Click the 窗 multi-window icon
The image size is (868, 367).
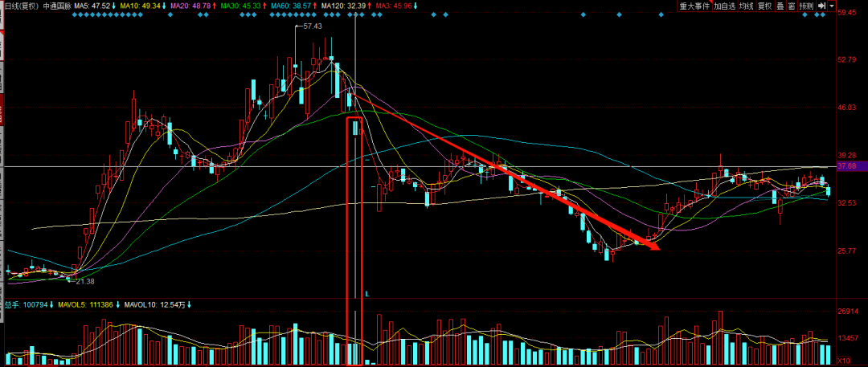click(792, 6)
